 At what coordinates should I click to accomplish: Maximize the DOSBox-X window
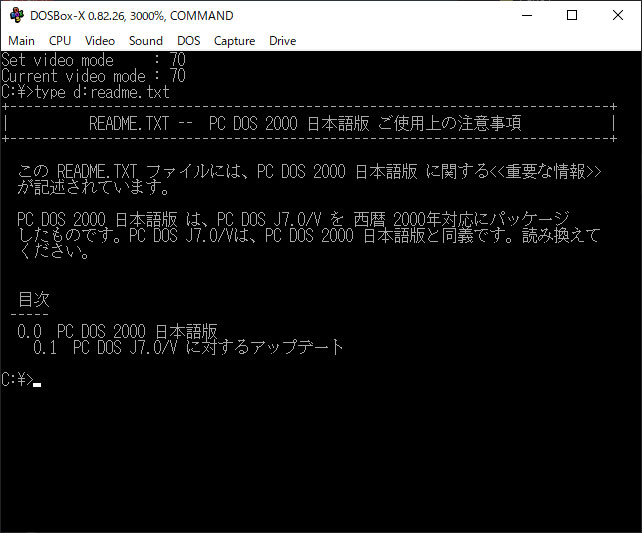[x=572, y=15]
